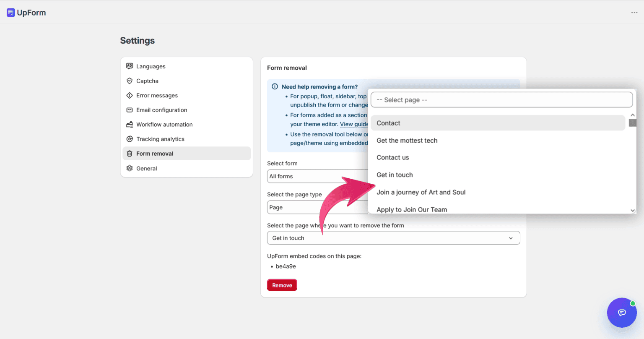Click the page list scrollbar thumb
This screenshot has width=644, height=339.
(633, 123)
